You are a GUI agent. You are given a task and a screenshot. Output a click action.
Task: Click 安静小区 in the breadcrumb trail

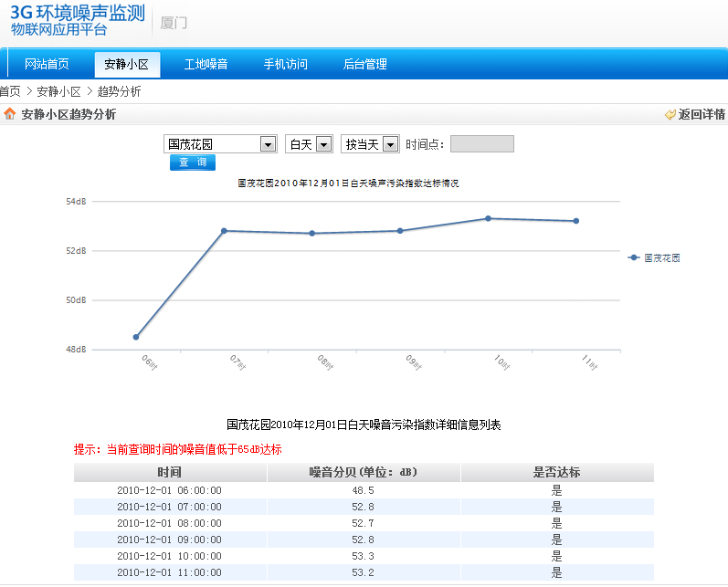pyautogui.click(x=58, y=91)
